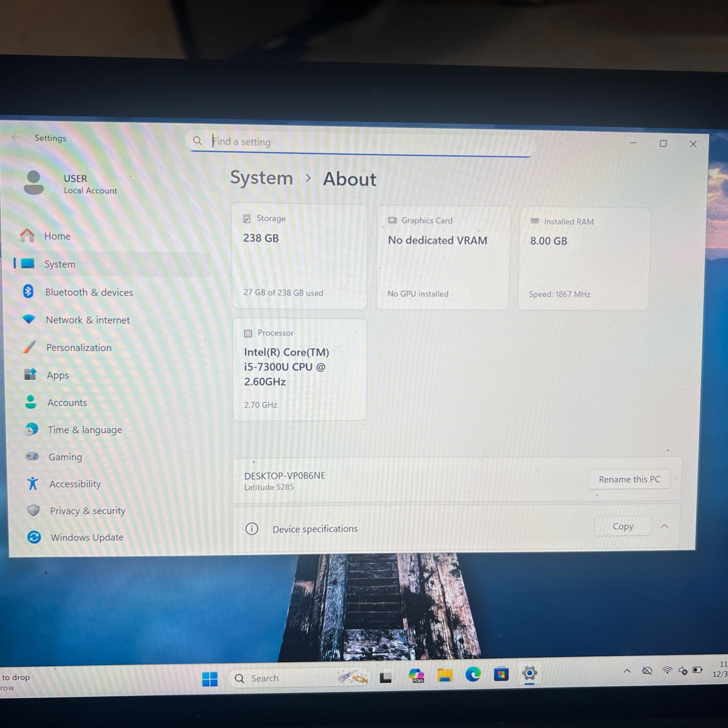The height and width of the screenshot is (728, 728).
Task: Click the System breadcrumb link
Action: [262, 178]
